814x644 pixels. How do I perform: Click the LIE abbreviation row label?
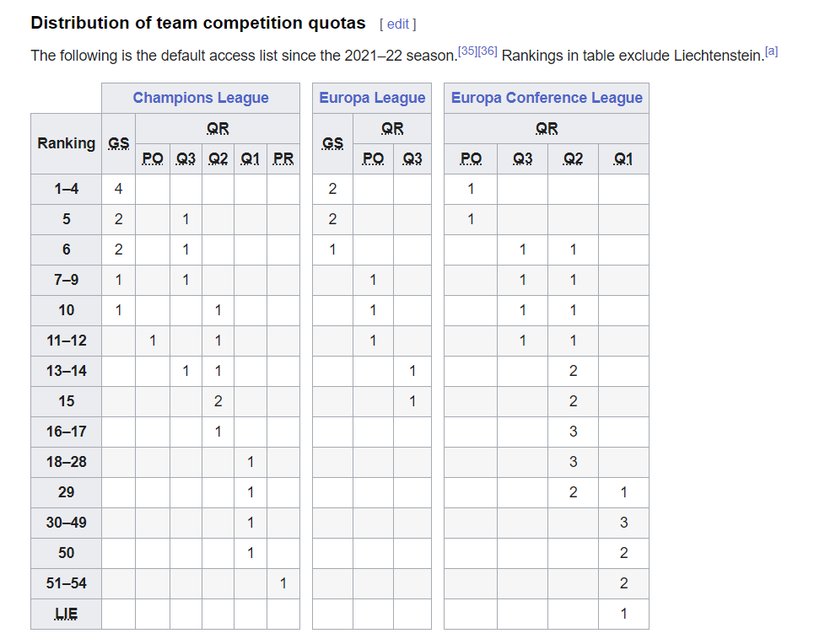(66, 614)
